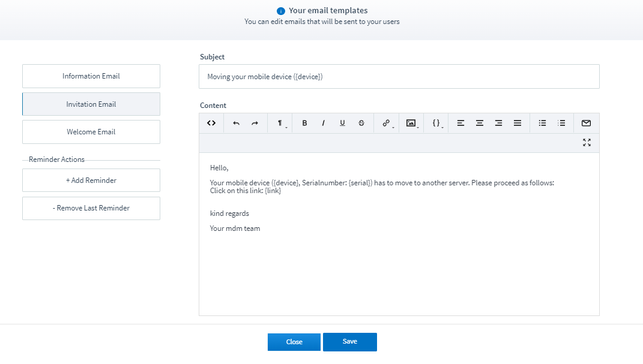643x364 pixels.
Task: Insert a bulleted list
Action: [542, 124]
